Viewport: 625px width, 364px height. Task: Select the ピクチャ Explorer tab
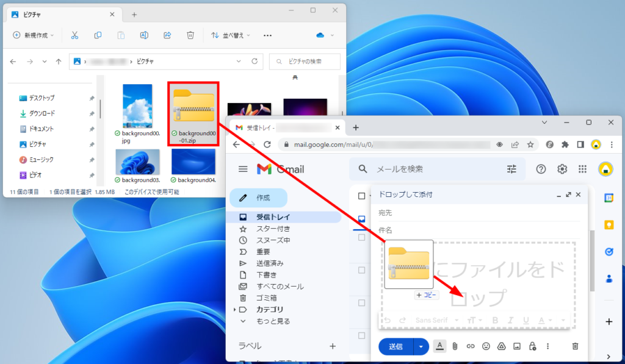pos(63,15)
